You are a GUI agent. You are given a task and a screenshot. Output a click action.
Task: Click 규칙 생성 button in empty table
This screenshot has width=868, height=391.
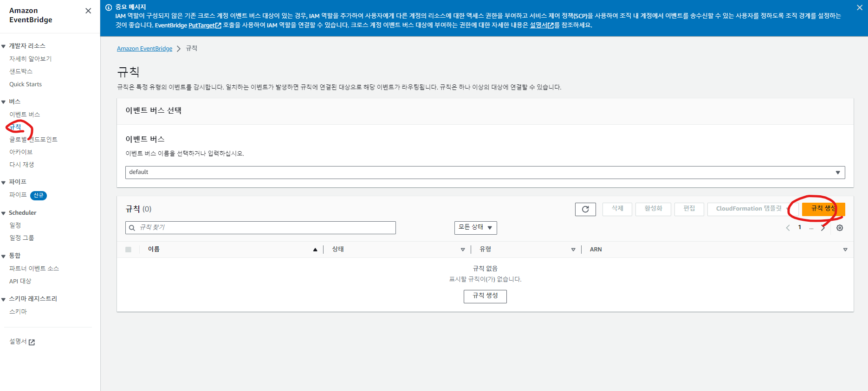point(485,296)
